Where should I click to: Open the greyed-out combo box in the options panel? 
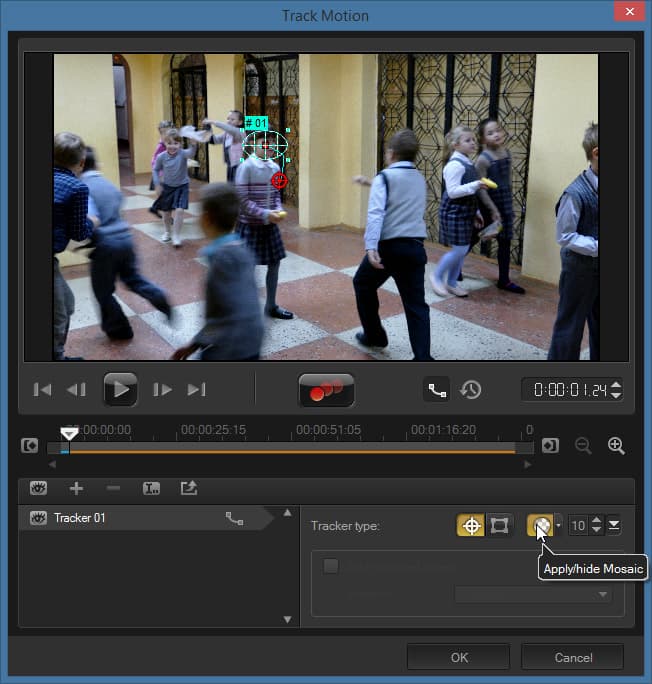point(533,595)
